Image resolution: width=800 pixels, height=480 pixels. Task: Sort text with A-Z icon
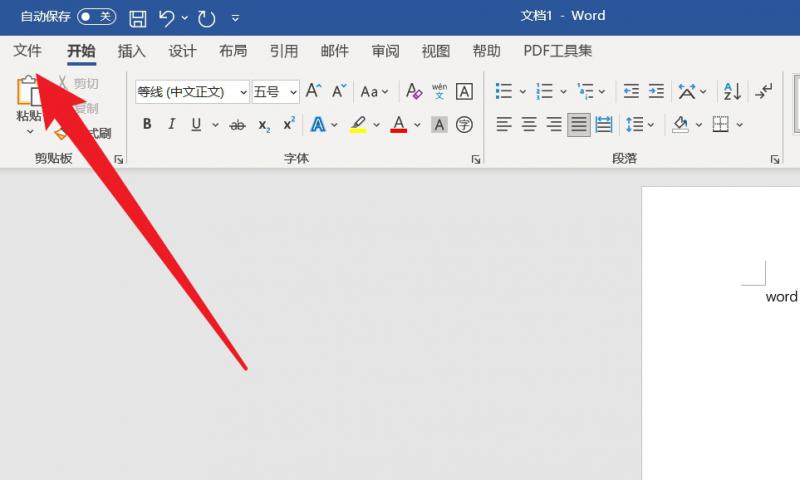tap(732, 91)
